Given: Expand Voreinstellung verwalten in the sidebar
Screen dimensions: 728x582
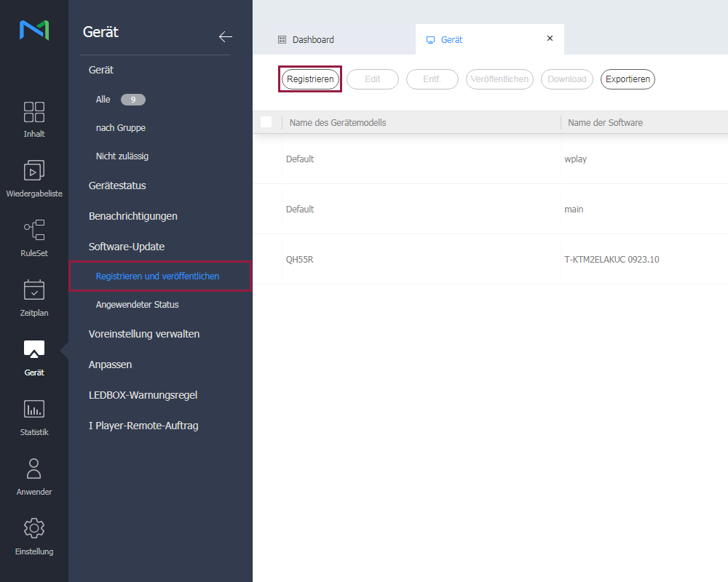Looking at the screenshot, I should (144, 334).
